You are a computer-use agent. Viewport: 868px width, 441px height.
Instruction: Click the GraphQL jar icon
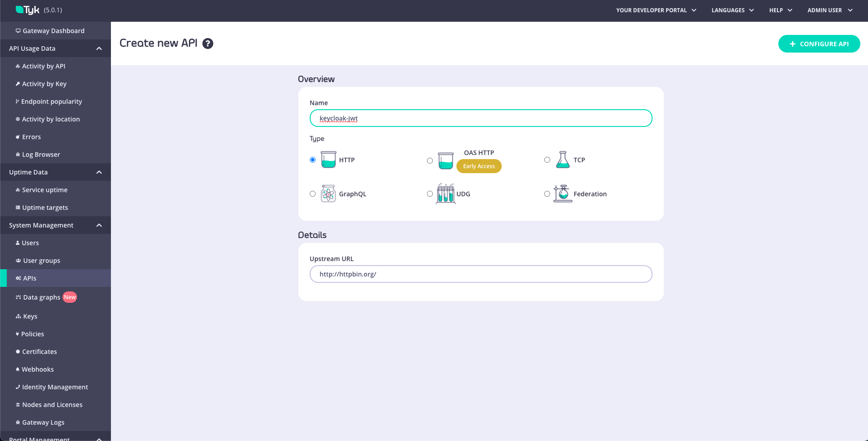point(328,194)
